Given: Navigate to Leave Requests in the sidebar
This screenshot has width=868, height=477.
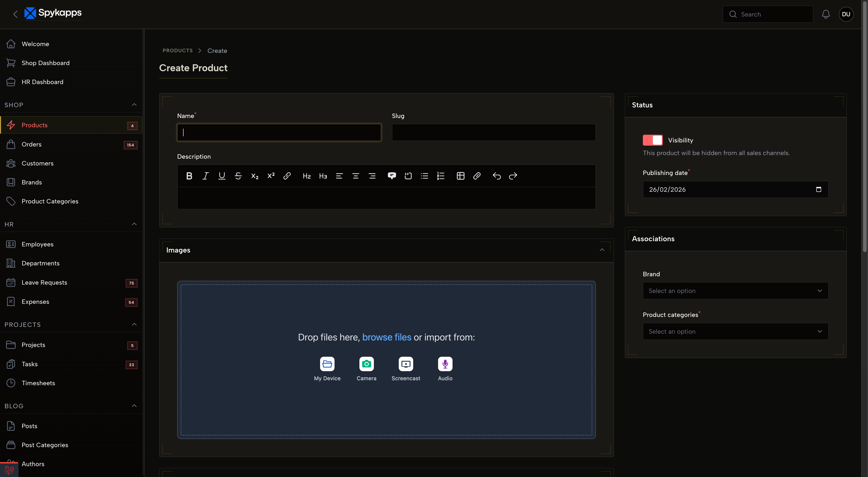Looking at the screenshot, I should [44, 283].
